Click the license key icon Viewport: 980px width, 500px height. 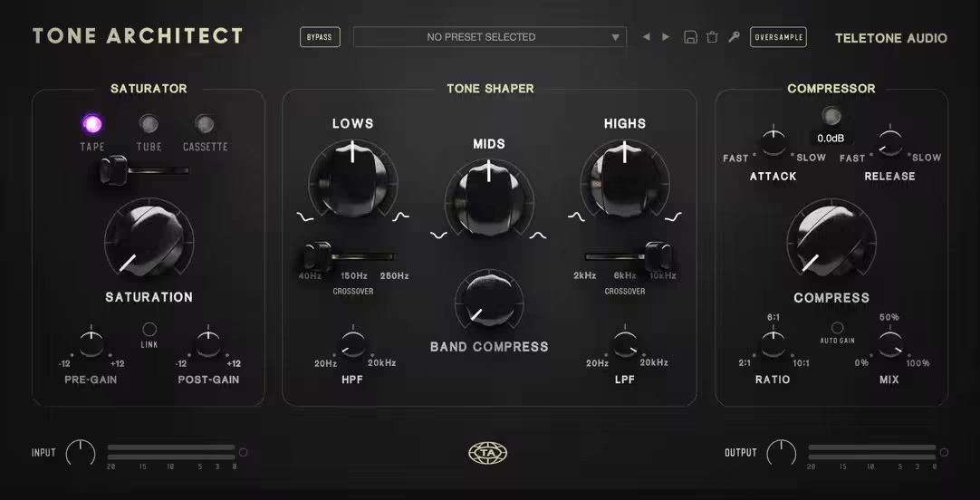coord(734,37)
